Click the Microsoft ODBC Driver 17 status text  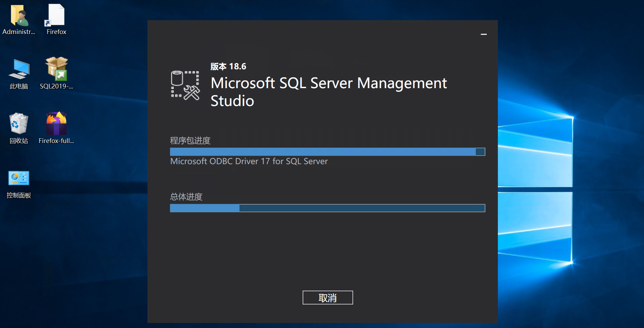[249, 161]
